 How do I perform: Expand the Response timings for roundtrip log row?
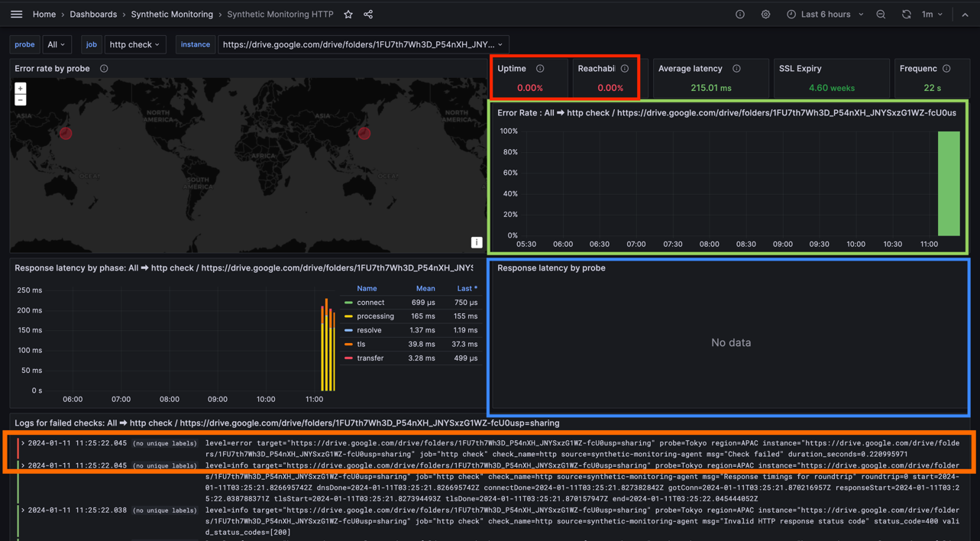point(23,465)
